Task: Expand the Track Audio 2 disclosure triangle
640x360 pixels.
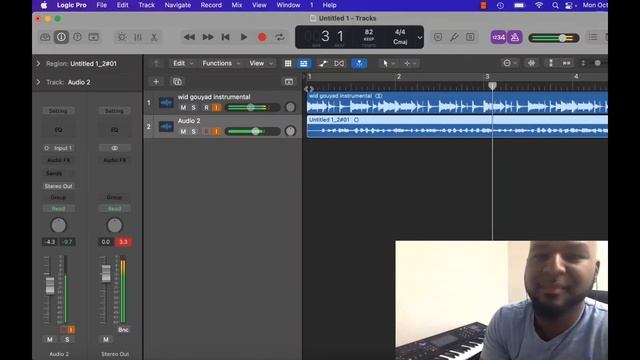Action: [x=38, y=82]
